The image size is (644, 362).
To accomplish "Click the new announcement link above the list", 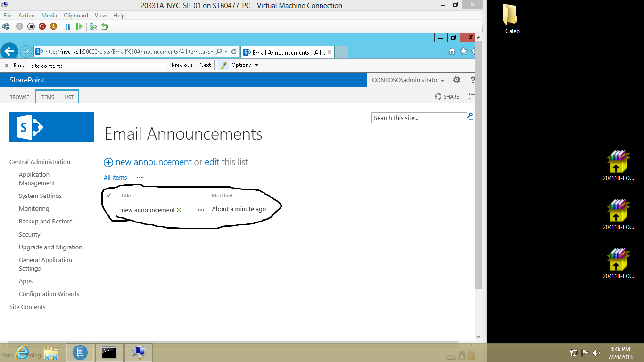I will 154,162.
